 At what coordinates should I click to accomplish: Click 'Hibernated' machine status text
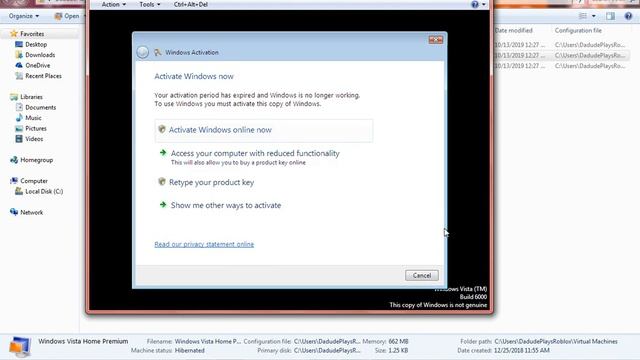coord(189,351)
